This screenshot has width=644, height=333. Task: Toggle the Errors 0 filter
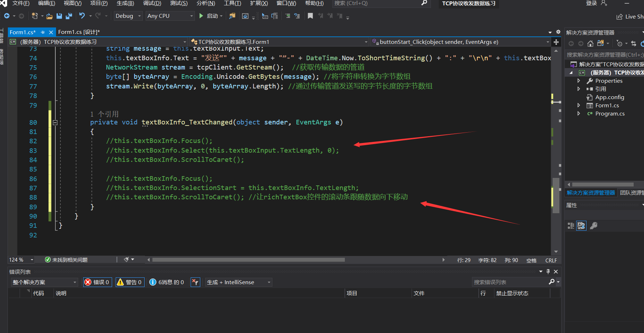[97, 282]
